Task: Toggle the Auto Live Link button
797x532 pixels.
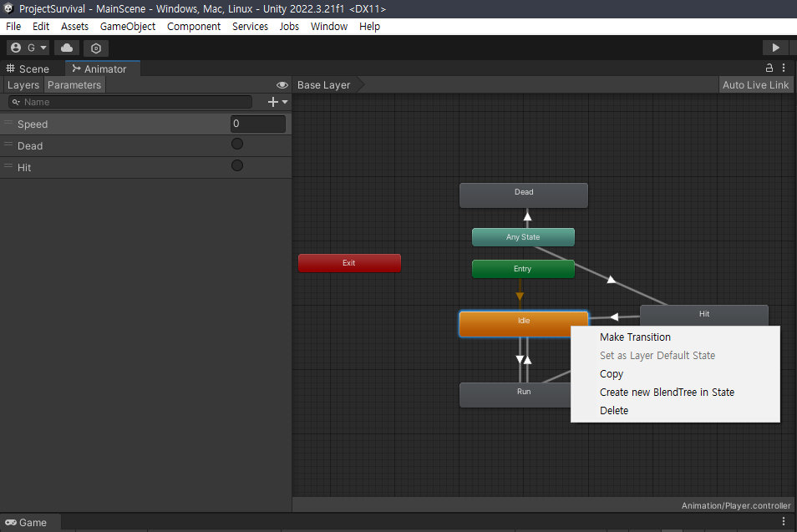Action: pyautogui.click(x=756, y=85)
